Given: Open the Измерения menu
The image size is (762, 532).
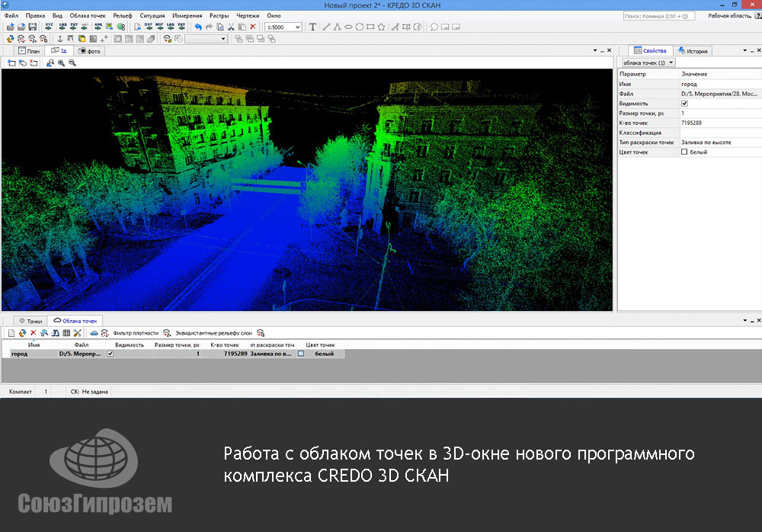Looking at the screenshot, I should [x=187, y=15].
